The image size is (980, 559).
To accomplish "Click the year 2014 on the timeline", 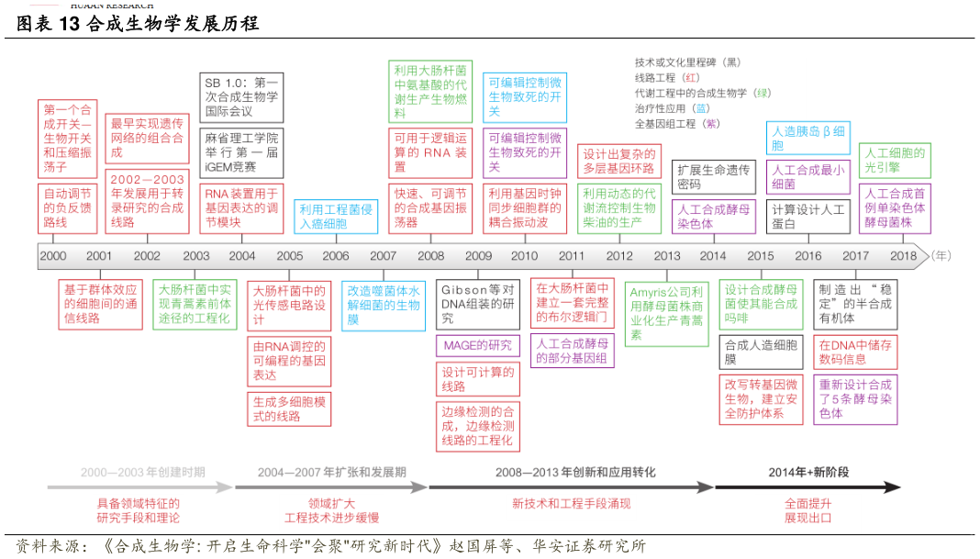I will [713, 256].
